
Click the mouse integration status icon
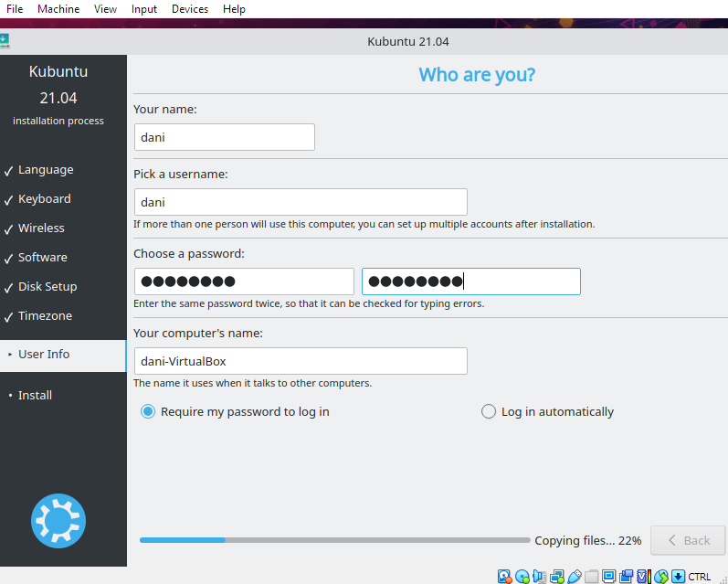[x=660, y=577]
